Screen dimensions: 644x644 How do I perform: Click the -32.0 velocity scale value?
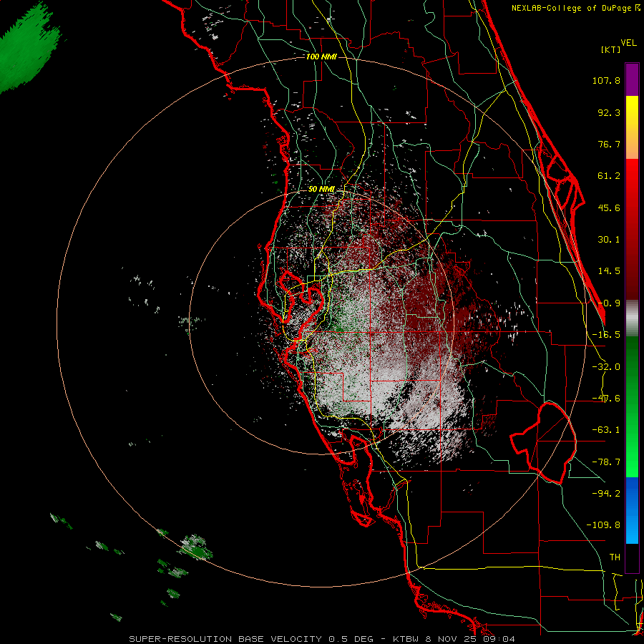pos(606,367)
